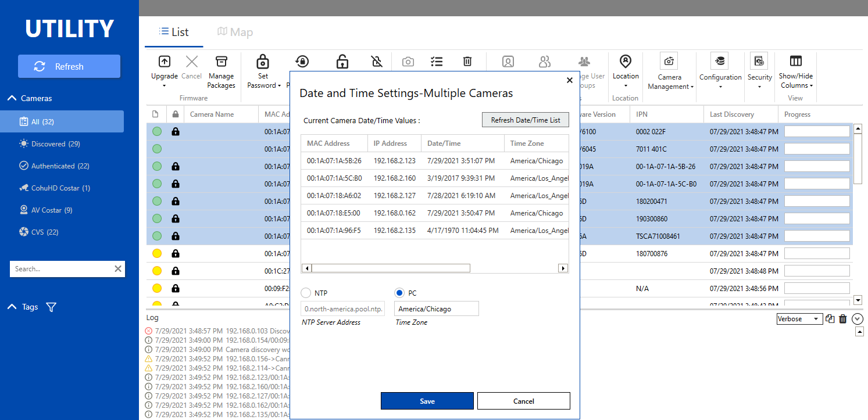Click the Set Password lock icon
This screenshot has height=420, width=868.
(x=263, y=62)
